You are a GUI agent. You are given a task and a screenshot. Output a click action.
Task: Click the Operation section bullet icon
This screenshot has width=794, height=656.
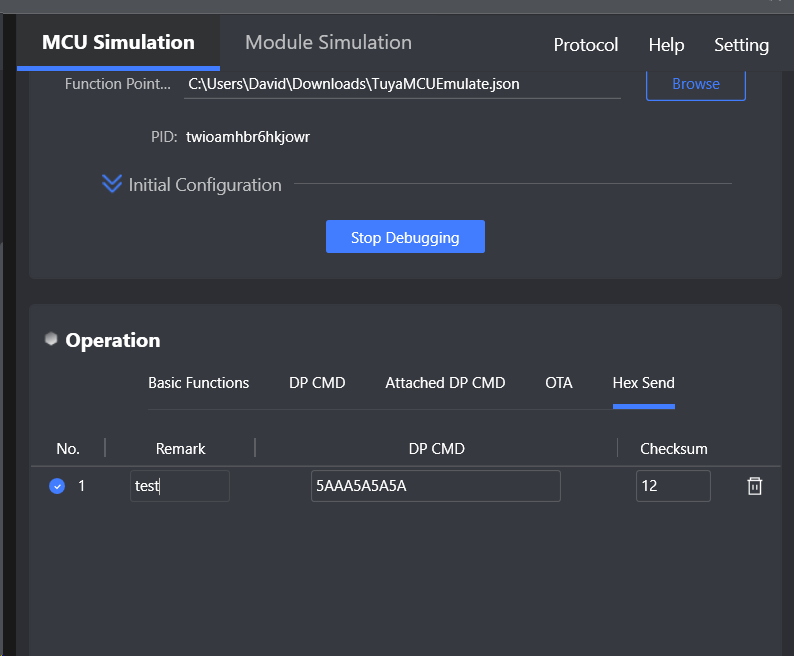coord(51,338)
